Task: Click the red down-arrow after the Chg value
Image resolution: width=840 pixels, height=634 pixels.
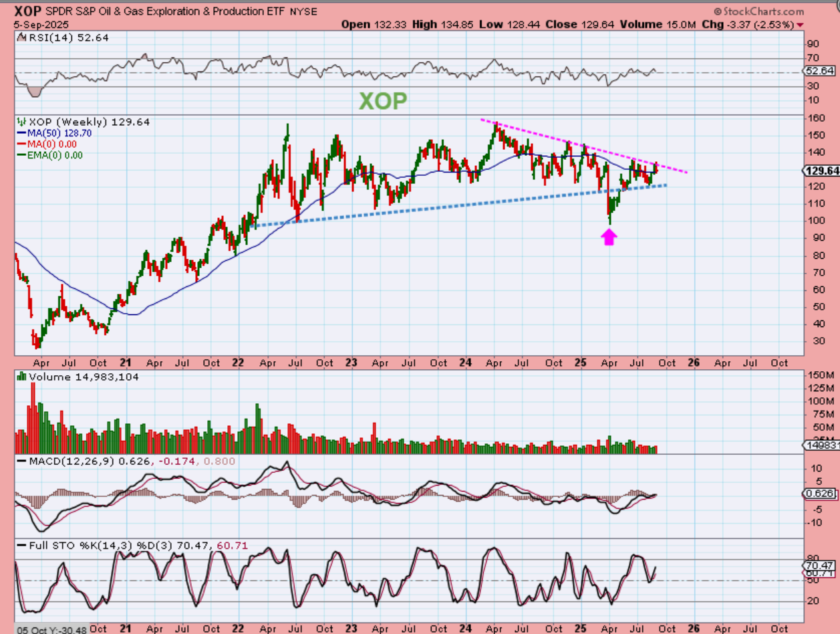Action: (801, 25)
